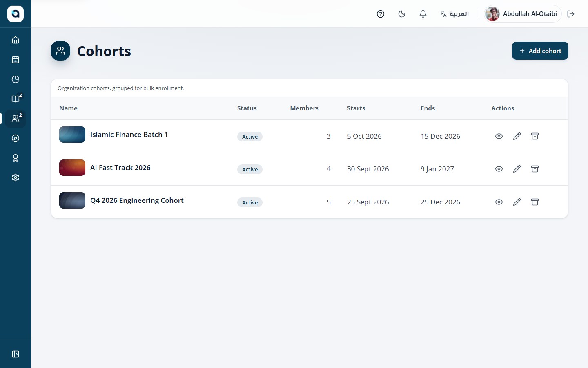Open the award badge sidebar icon
The width and height of the screenshot is (588, 368).
click(x=16, y=158)
